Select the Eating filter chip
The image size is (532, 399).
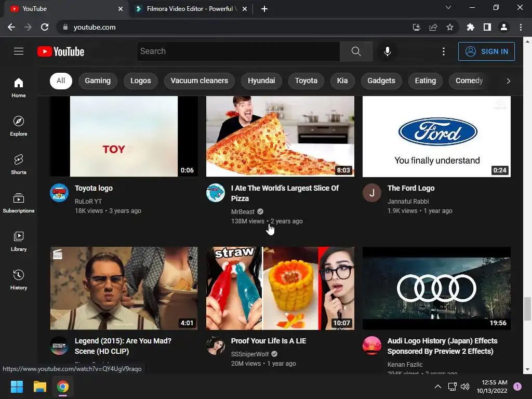[425, 81]
